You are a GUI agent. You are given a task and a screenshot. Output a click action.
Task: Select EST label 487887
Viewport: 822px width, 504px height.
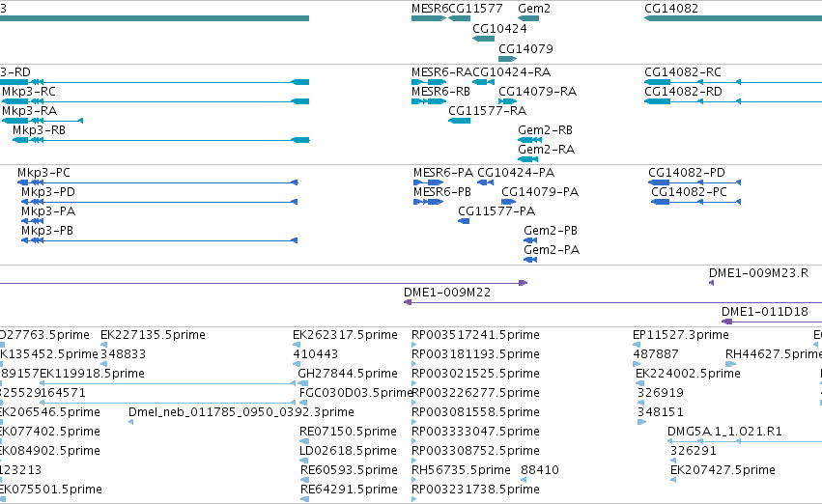(x=656, y=354)
